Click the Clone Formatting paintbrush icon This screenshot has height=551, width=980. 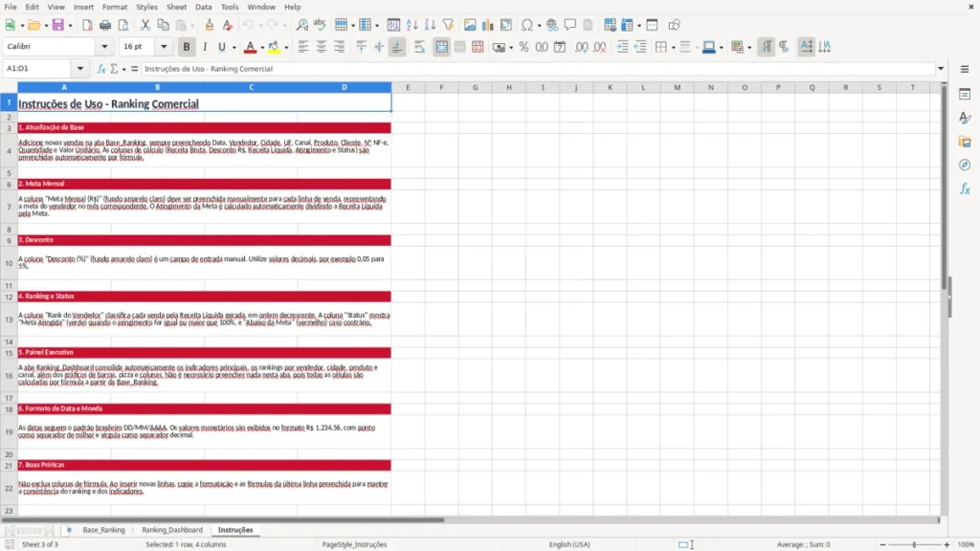click(210, 25)
